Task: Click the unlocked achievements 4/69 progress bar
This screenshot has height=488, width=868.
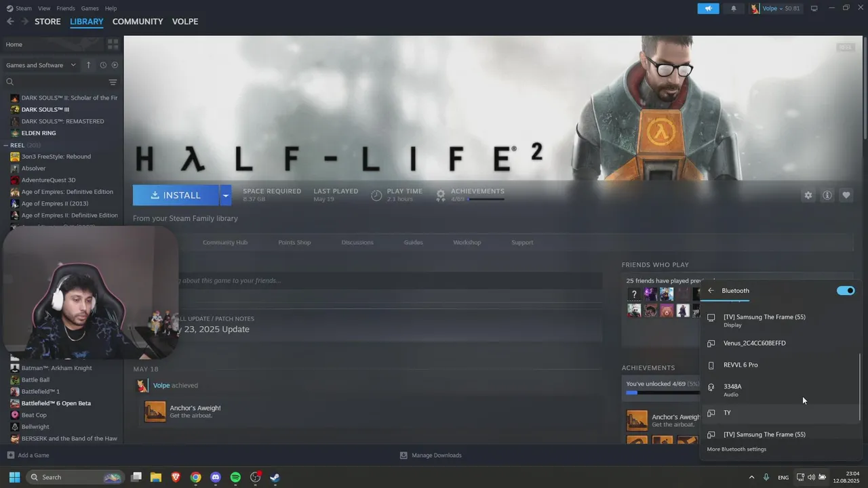Action: (663, 392)
